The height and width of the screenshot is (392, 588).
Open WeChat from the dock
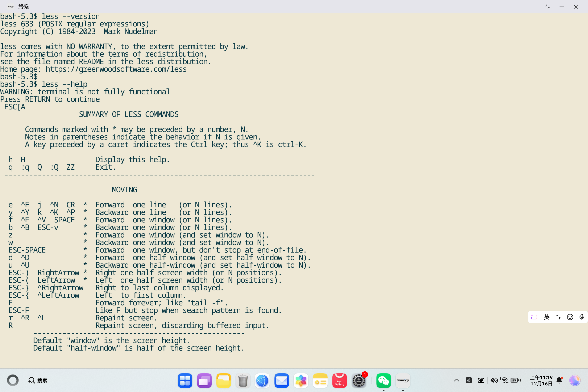click(x=383, y=381)
